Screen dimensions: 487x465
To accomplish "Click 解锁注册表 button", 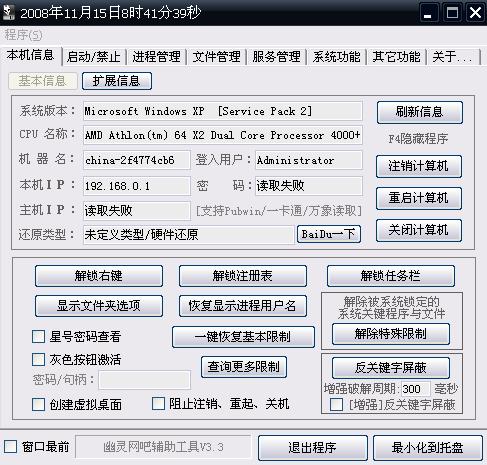I will [243, 276].
